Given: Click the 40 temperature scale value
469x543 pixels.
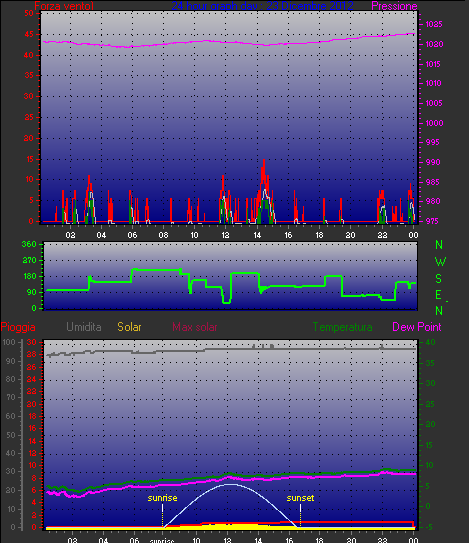Looking at the screenshot, I should tap(430, 342).
